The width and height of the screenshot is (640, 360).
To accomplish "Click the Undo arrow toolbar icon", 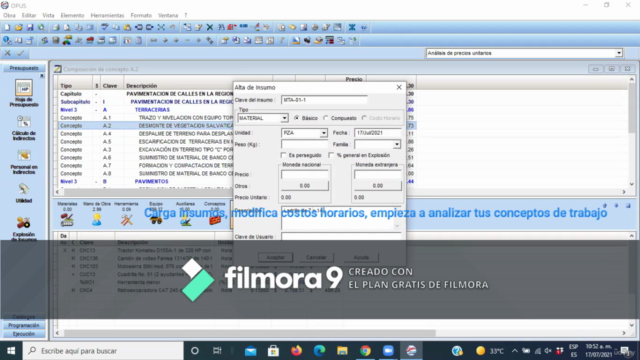I will point(173,27).
